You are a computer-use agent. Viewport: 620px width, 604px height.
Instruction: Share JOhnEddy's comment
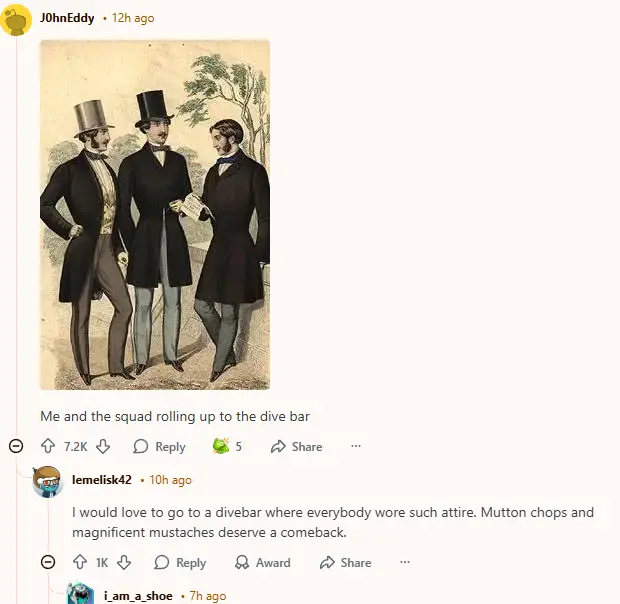click(x=297, y=446)
